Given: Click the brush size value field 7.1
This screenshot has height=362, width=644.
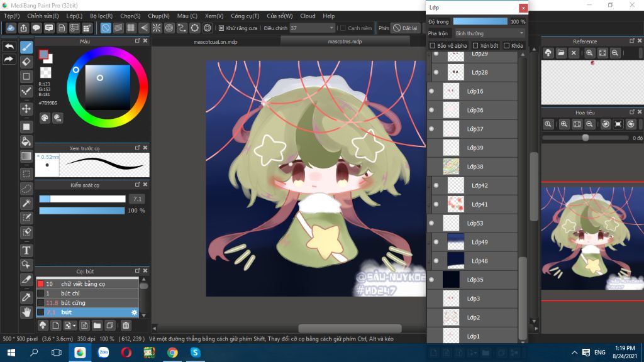Looking at the screenshot, I should click(x=137, y=199).
